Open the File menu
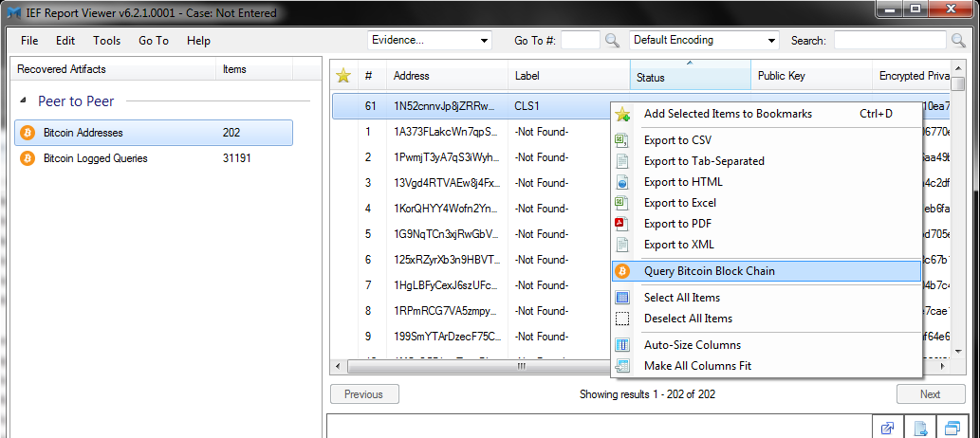 pyautogui.click(x=29, y=41)
